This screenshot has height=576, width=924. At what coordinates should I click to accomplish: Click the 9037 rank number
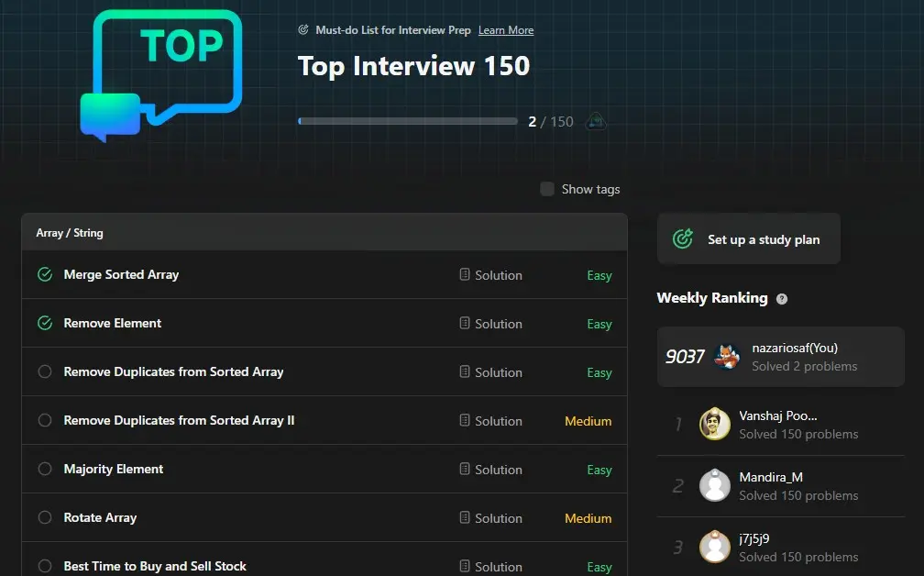click(685, 357)
